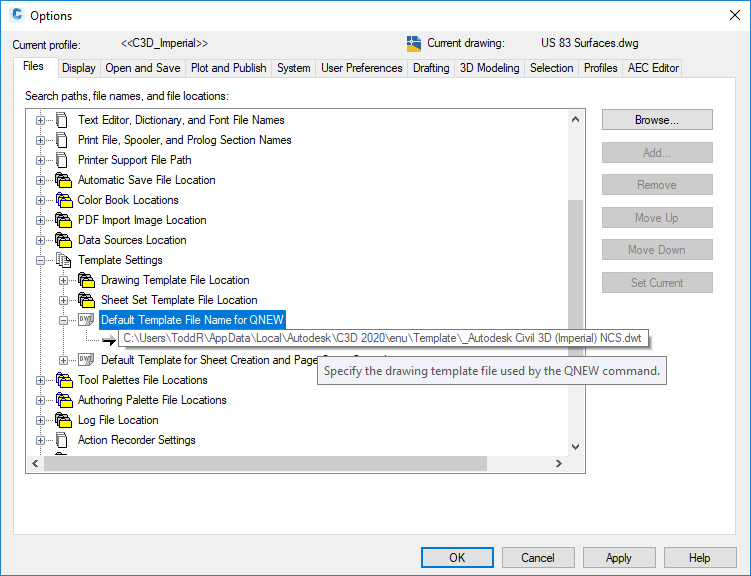Click the Action Recorder Settings file icon
This screenshot has height=576, width=751.
point(61,440)
